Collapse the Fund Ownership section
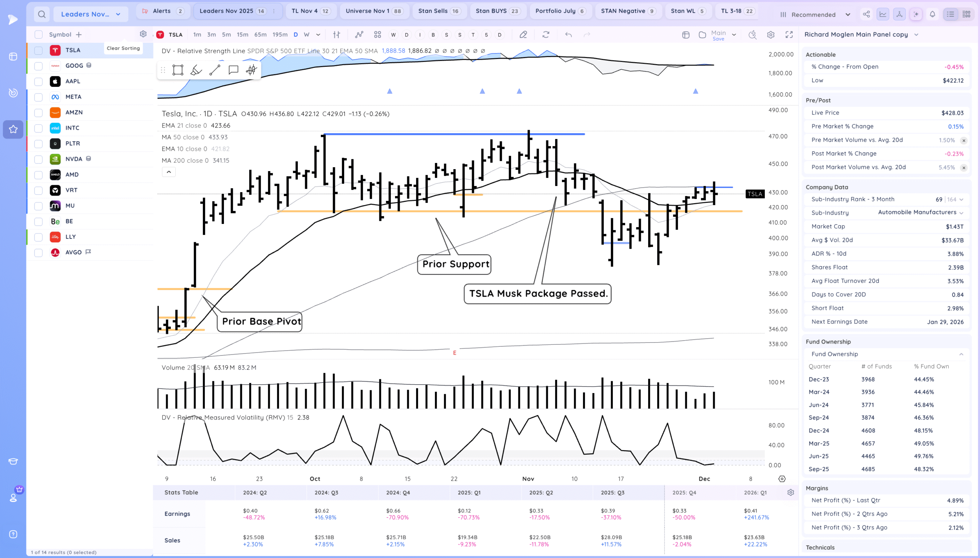The height and width of the screenshot is (558, 980). tap(961, 354)
